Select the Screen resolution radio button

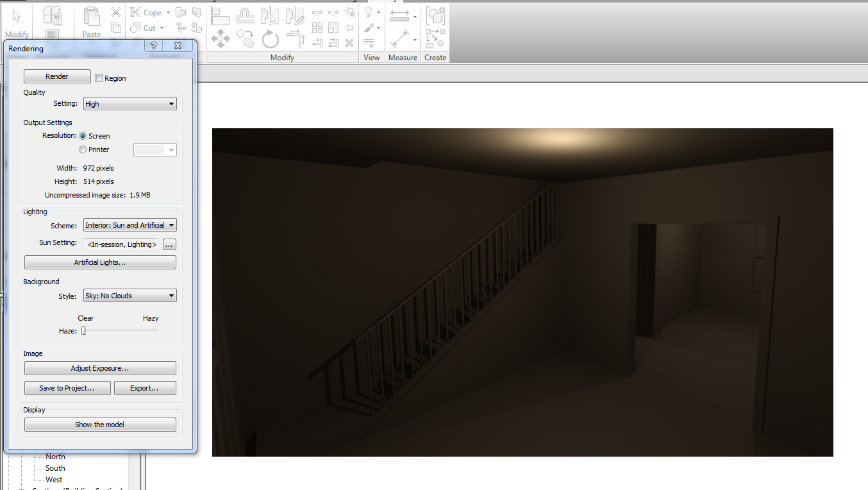(x=83, y=136)
